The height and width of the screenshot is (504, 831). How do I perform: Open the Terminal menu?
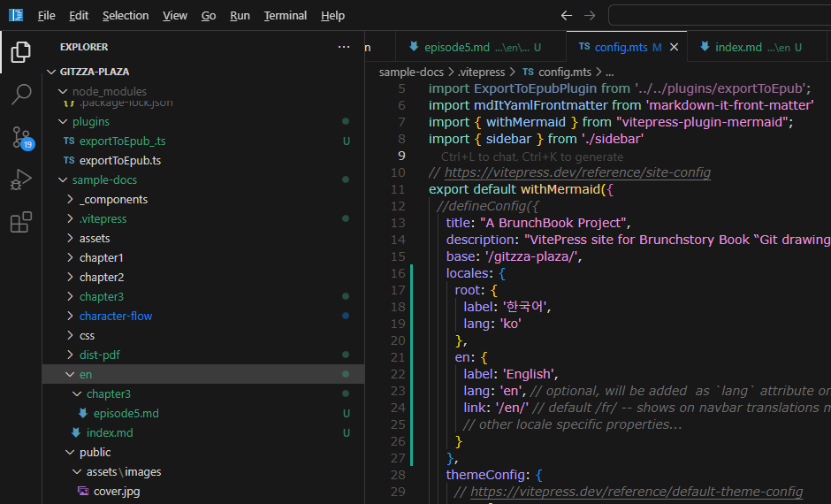coord(285,15)
